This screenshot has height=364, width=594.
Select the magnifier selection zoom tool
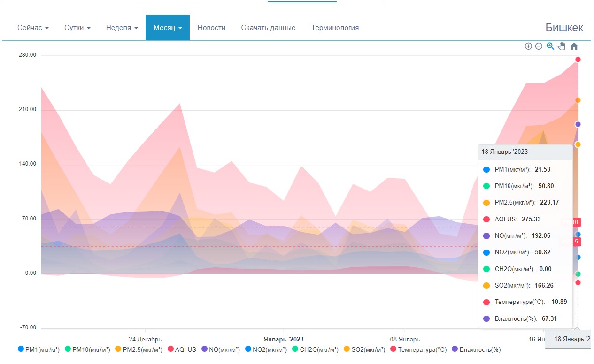coord(550,46)
